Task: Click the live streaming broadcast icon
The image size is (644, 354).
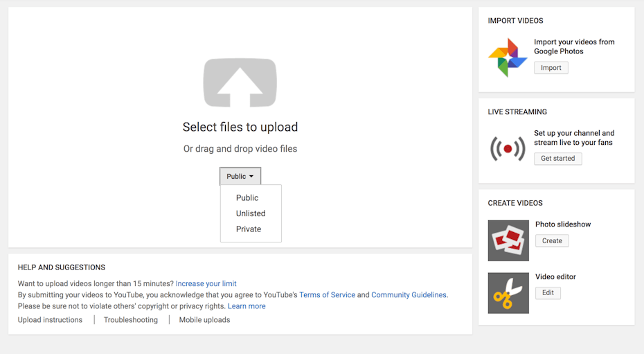Action: point(508,148)
